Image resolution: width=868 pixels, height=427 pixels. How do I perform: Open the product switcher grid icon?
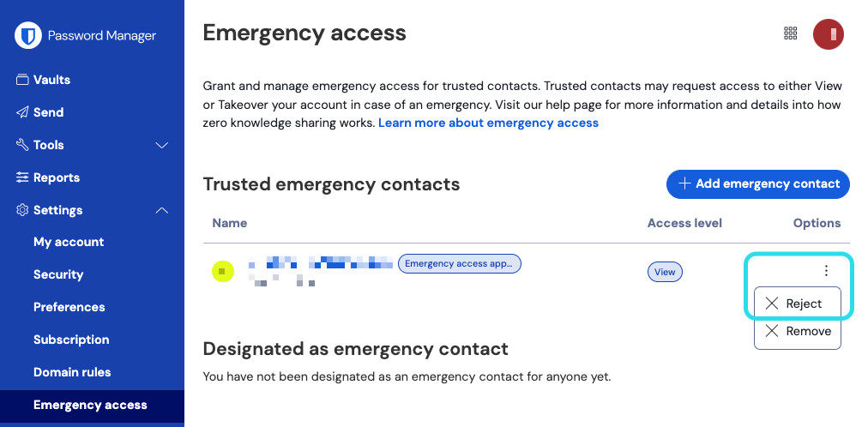(791, 33)
